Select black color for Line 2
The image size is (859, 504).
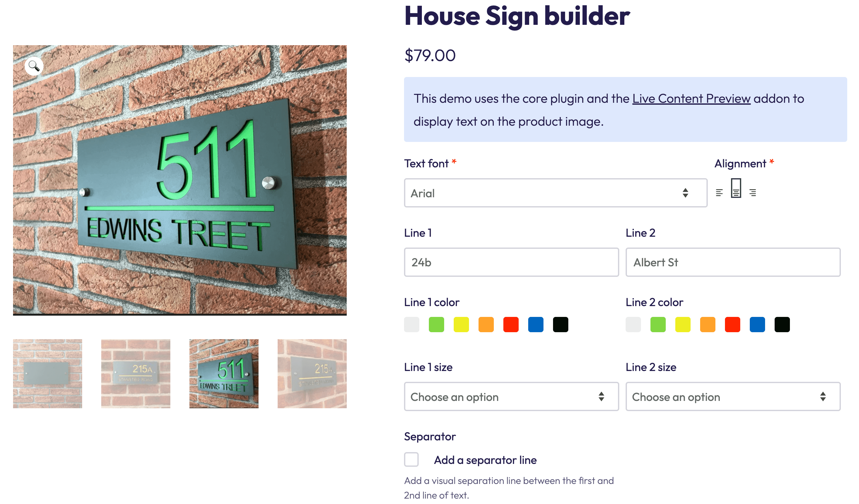(x=783, y=325)
